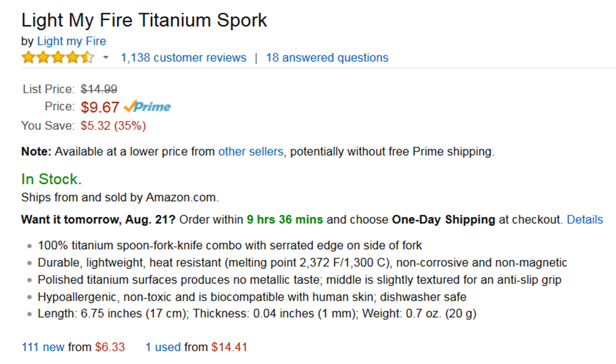
Task: Browse the 111 new offers
Action: (x=43, y=347)
